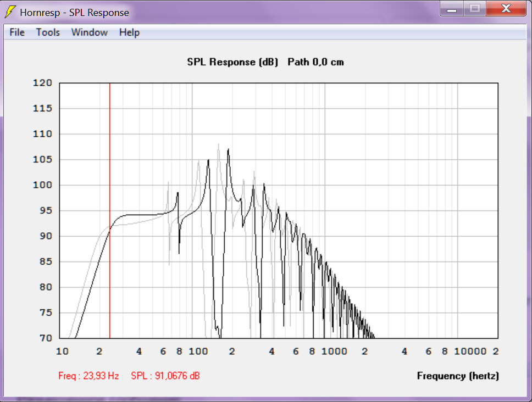The width and height of the screenshot is (532, 402).
Task: Click the 75 dB y-axis label
Action: click(46, 312)
